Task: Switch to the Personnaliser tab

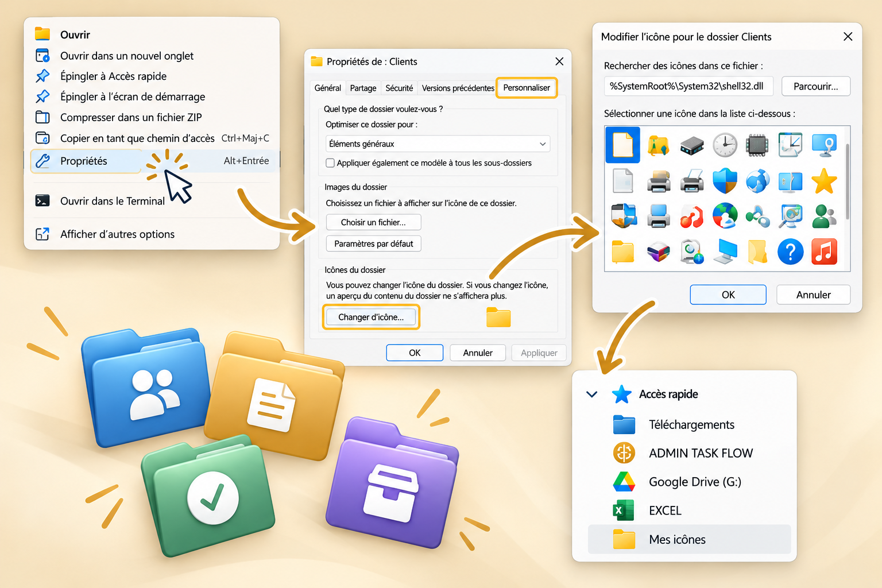Action: 527,88
